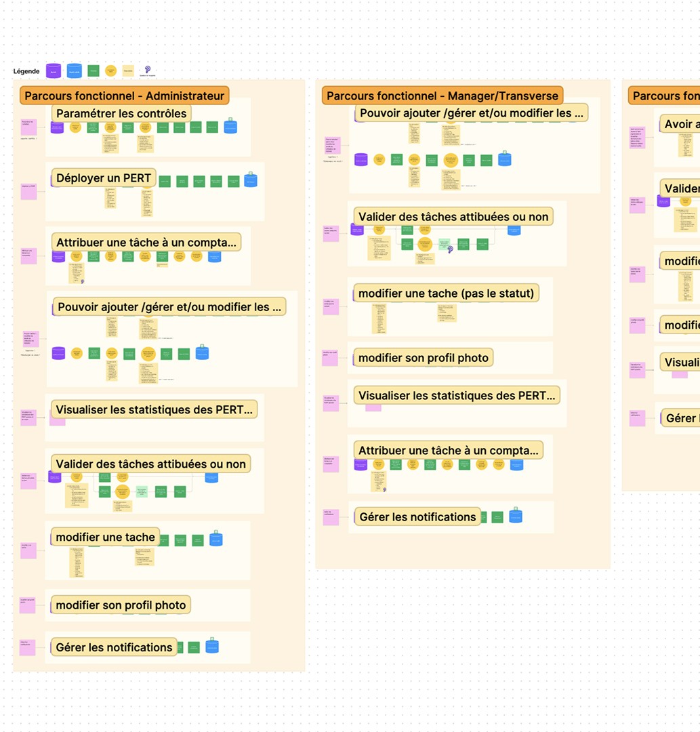Click blue cylinder in Administrateur 'Pouvoir ajouter' flow
This screenshot has height=732, width=700.
click(202, 352)
